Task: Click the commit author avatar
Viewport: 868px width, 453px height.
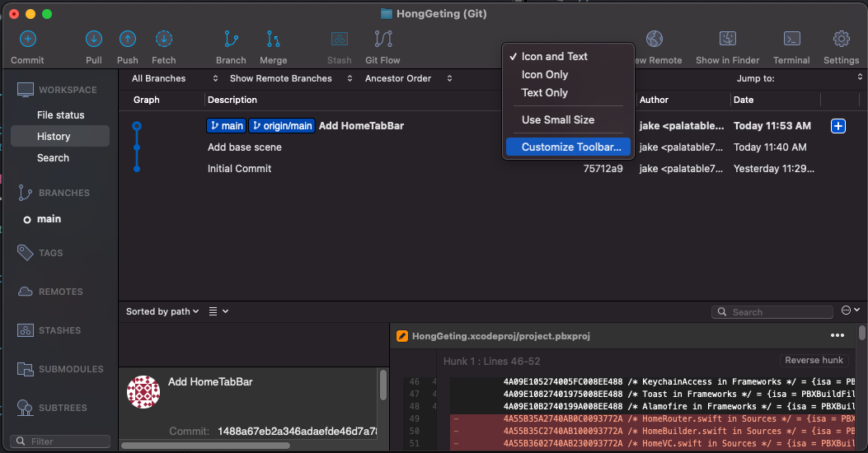Action: 143,392
